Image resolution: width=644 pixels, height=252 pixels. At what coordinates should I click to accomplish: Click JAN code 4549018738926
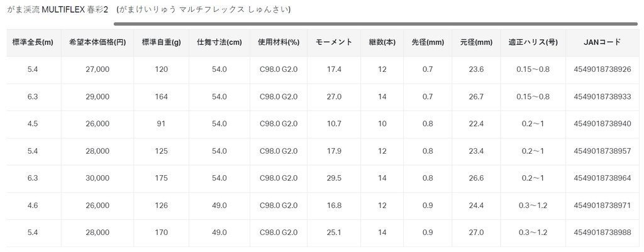tap(602, 69)
